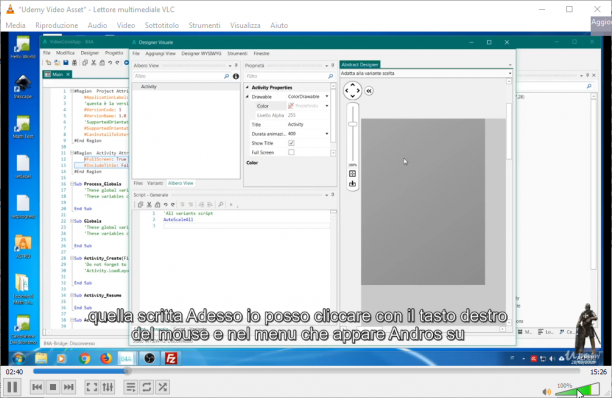Viewport: 612px width, 398px height.
Task: Collapse the Activity Properties group
Action: point(247,87)
